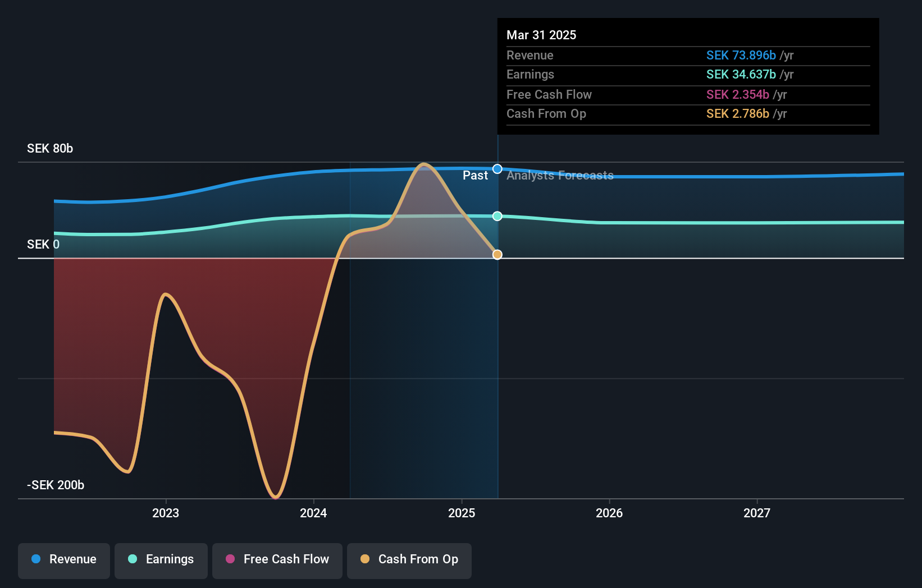Click the -SEK 200b y-axis label

pos(56,485)
